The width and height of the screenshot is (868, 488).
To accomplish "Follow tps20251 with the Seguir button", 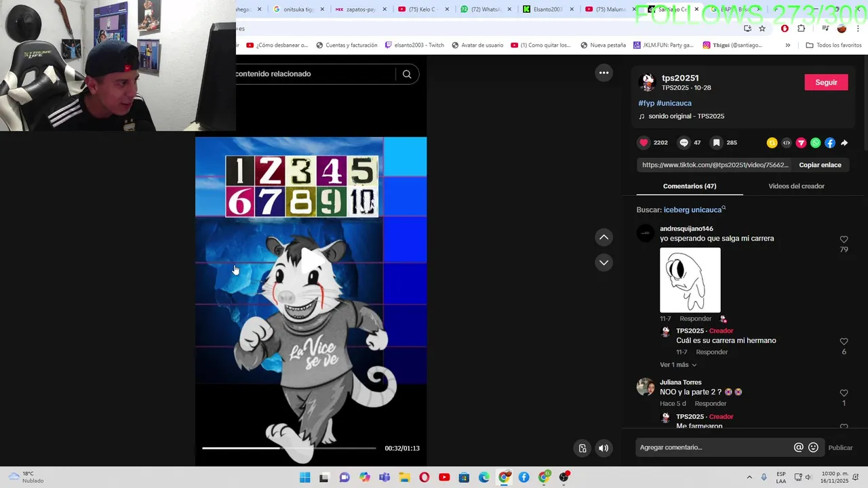I will coord(826,82).
